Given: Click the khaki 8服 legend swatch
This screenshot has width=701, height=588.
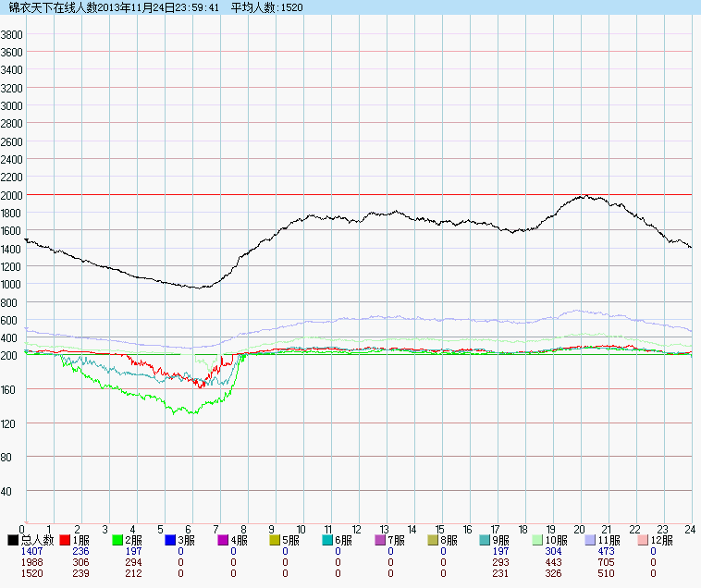Looking at the screenshot, I should pyautogui.click(x=435, y=540).
